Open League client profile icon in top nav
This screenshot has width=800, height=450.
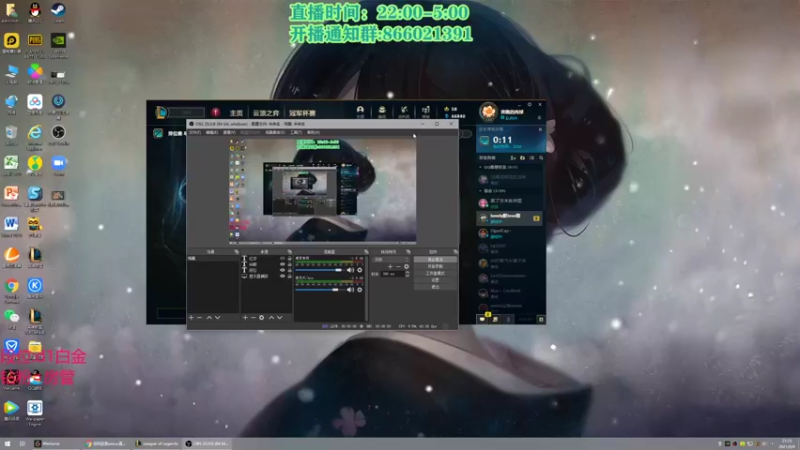coord(360,111)
